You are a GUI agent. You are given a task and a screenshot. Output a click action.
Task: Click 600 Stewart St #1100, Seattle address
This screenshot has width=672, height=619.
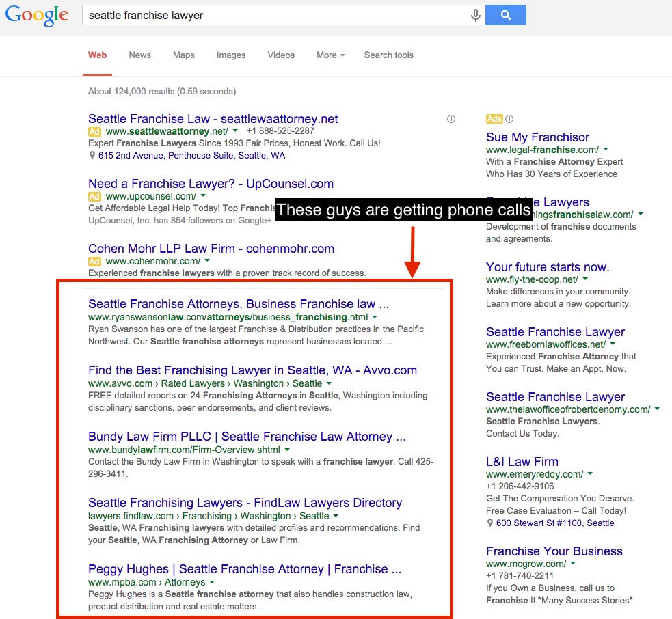pos(555,523)
